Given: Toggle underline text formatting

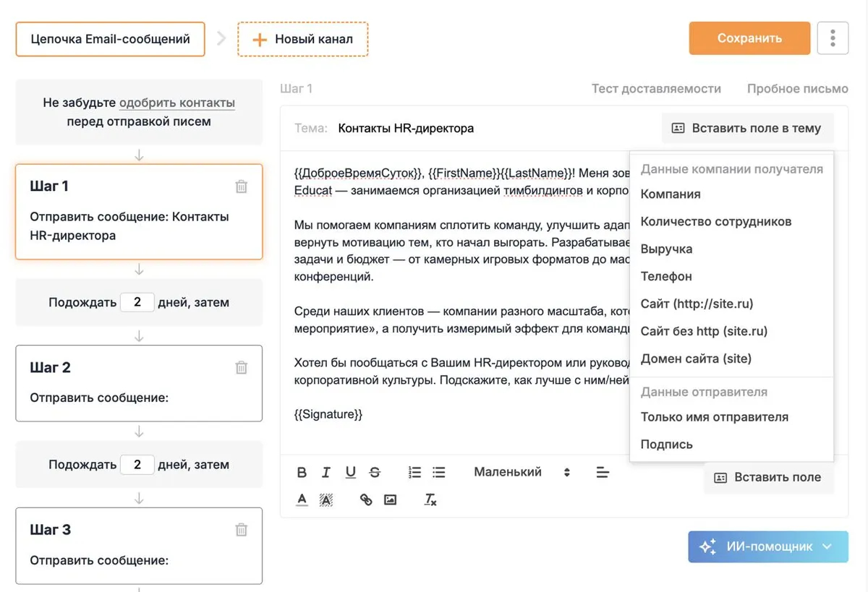Looking at the screenshot, I should pyautogui.click(x=351, y=473).
